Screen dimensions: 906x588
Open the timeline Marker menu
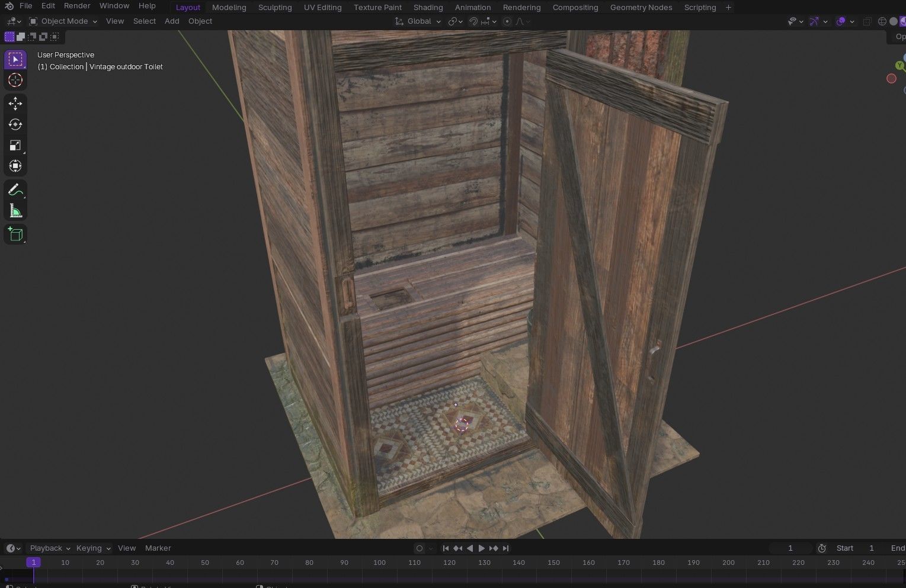pos(158,548)
